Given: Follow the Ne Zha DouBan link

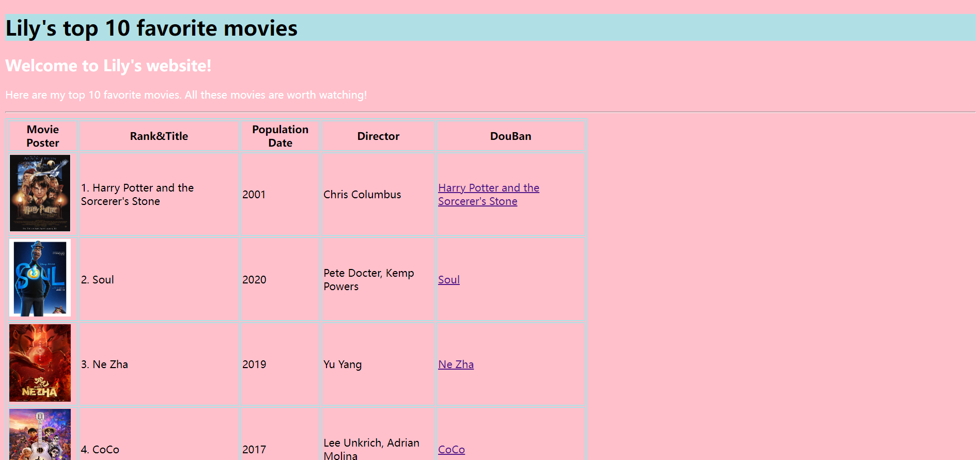Looking at the screenshot, I should pyautogui.click(x=456, y=364).
